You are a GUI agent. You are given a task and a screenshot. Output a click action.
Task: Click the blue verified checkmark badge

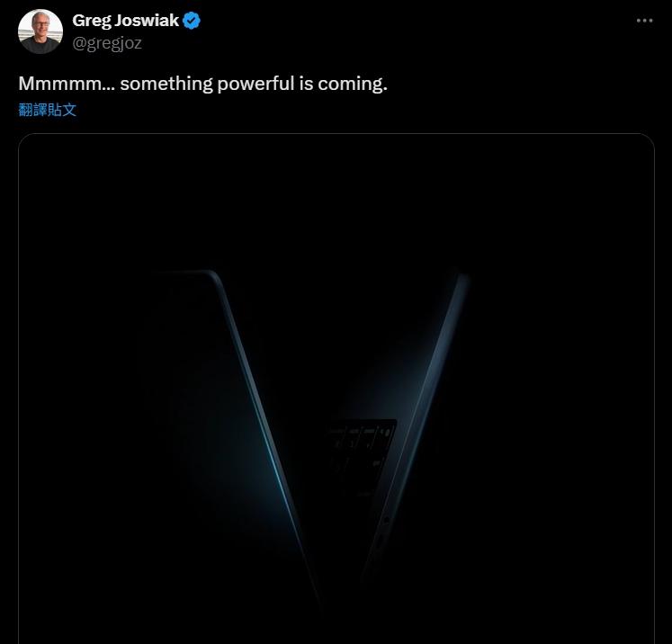coord(191,21)
